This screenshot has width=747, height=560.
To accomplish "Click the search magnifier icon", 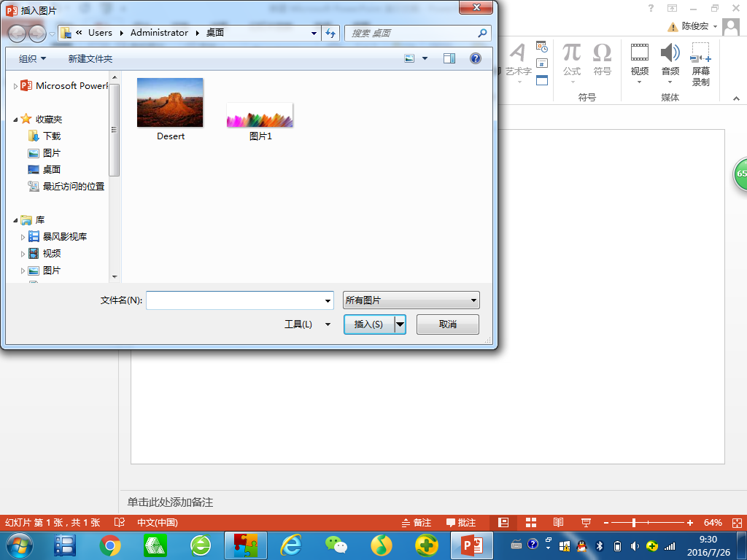I will coord(482,33).
